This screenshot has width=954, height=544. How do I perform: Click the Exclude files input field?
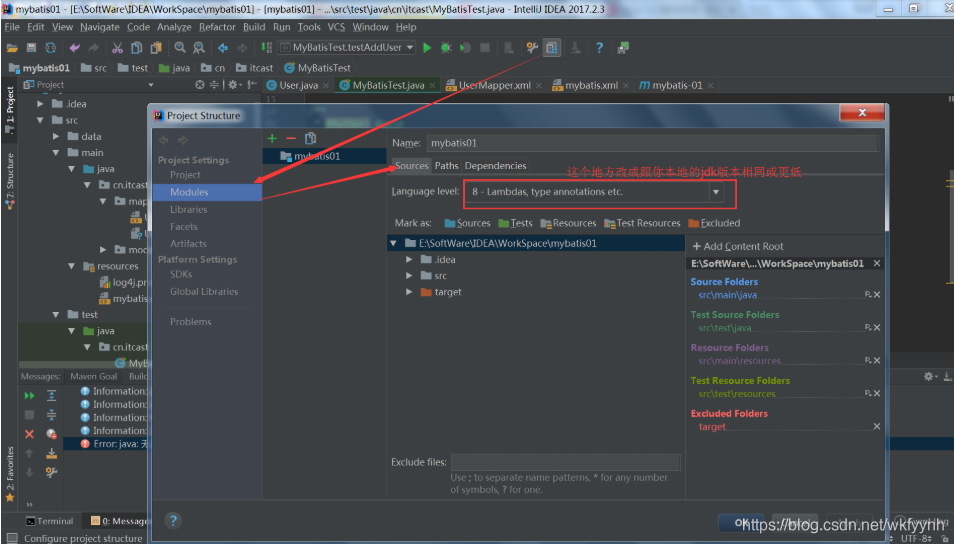(565, 462)
